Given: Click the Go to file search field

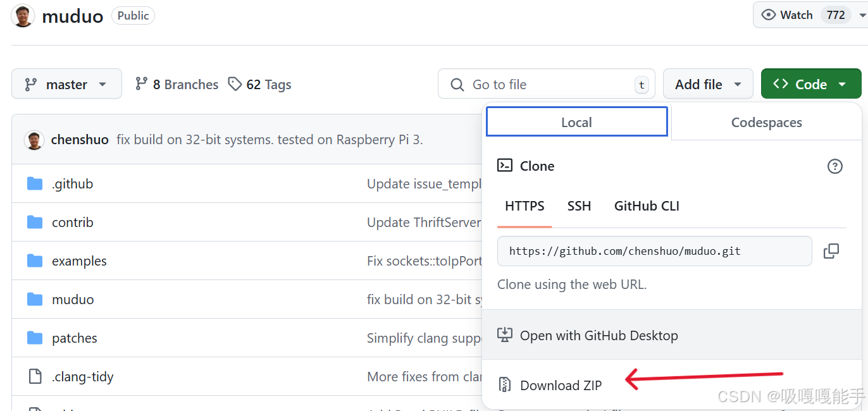Looking at the screenshot, I should [547, 84].
